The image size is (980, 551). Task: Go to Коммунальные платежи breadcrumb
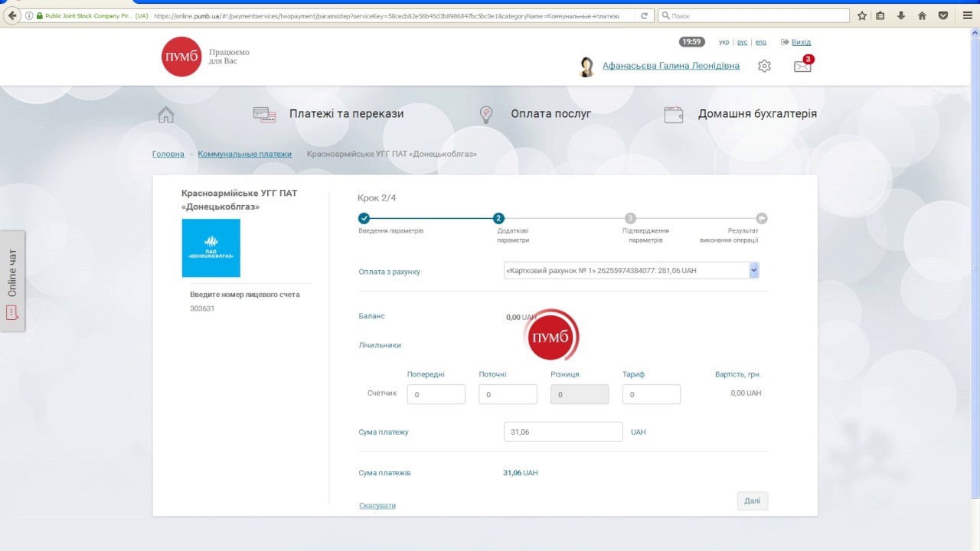[245, 154]
